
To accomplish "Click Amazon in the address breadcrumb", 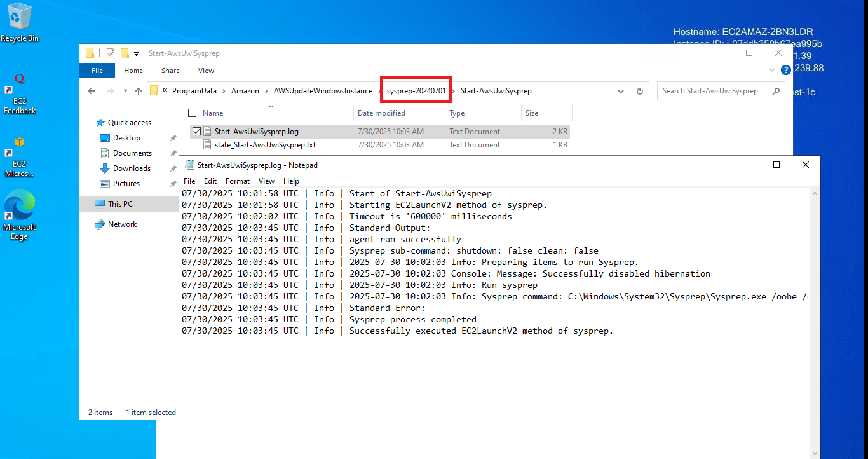I will (245, 91).
